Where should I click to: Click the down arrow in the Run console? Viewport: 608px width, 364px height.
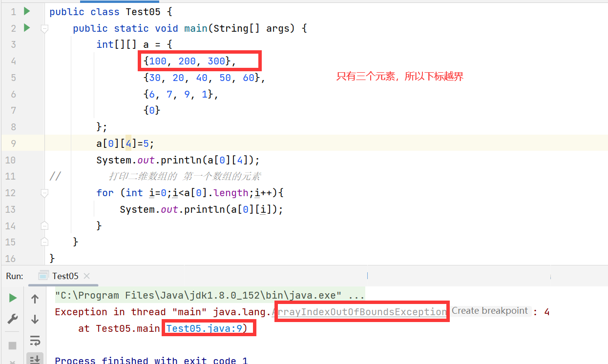[x=35, y=319]
